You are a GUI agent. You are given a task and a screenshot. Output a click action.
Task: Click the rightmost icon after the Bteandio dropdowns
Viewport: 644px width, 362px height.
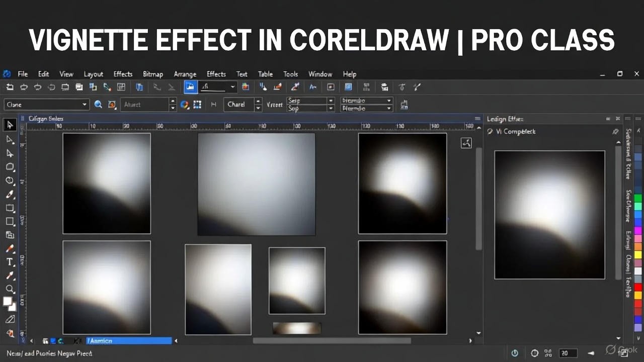coord(404,105)
